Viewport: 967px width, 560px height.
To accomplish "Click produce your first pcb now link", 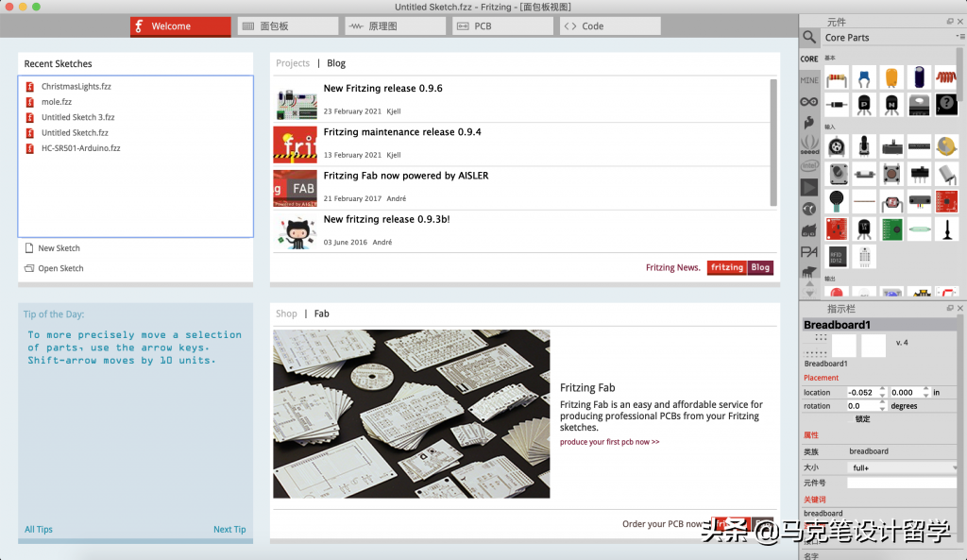I will [609, 442].
